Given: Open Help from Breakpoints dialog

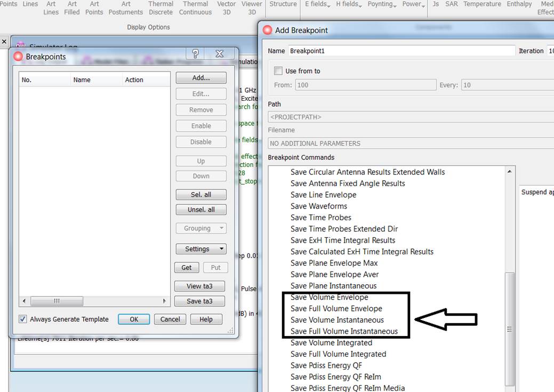Looking at the screenshot, I should tap(206, 319).
